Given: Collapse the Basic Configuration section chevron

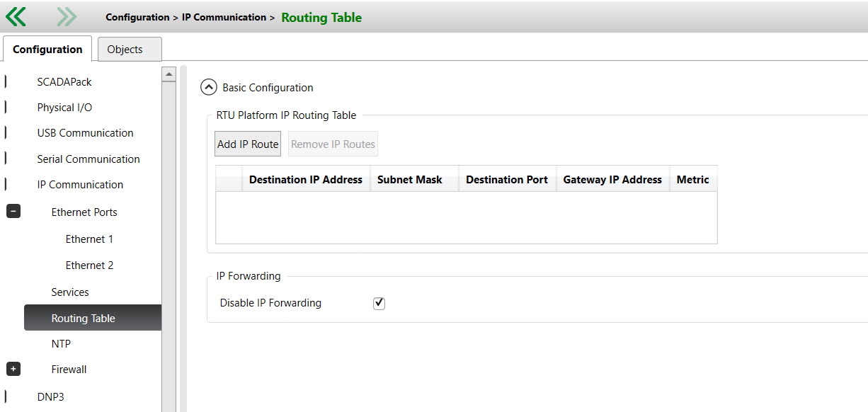Looking at the screenshot, I should coord(209,88).
